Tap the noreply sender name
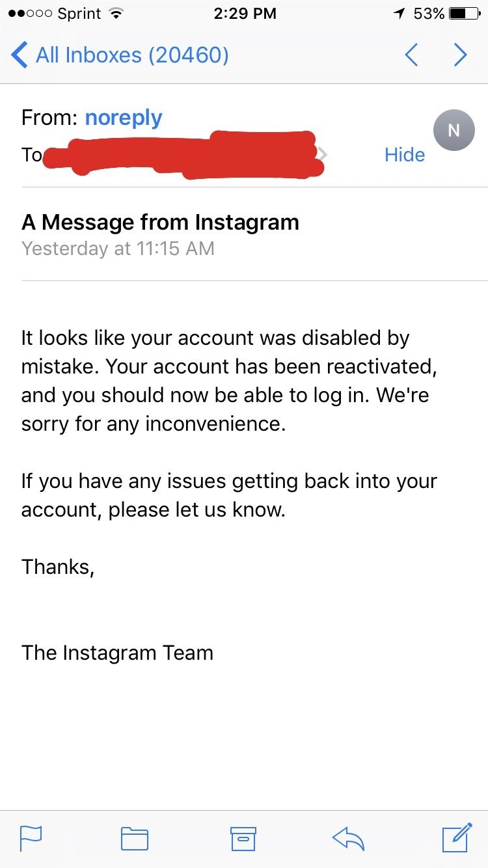488x868 pixels. point(124,118)
